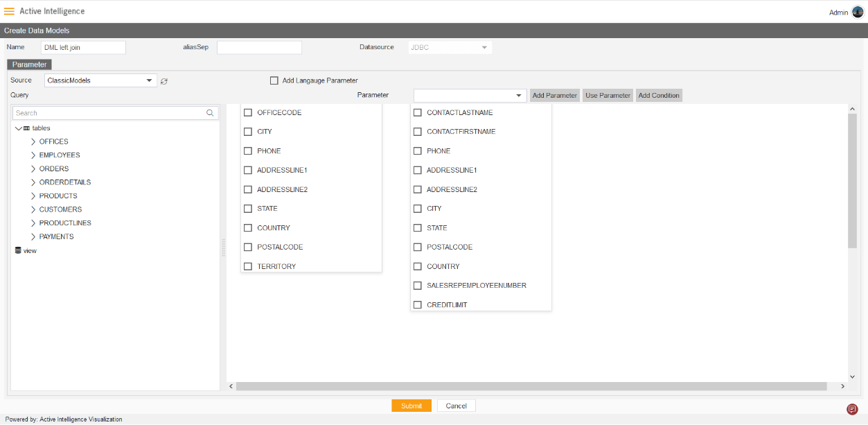This screenshot has width=868, height=425.
Task: Click the panel splitter drag handle
Action: pyautogui.click(x=223, y=248)
